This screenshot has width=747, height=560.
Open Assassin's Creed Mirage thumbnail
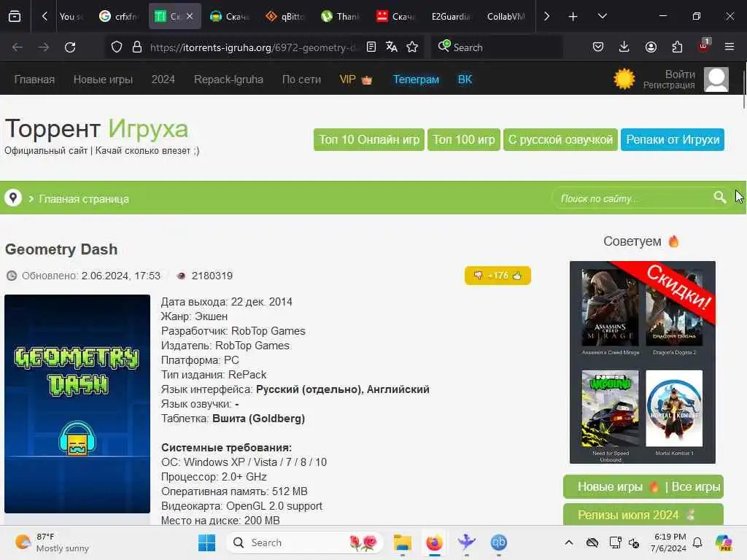click(x=611, y=308)
